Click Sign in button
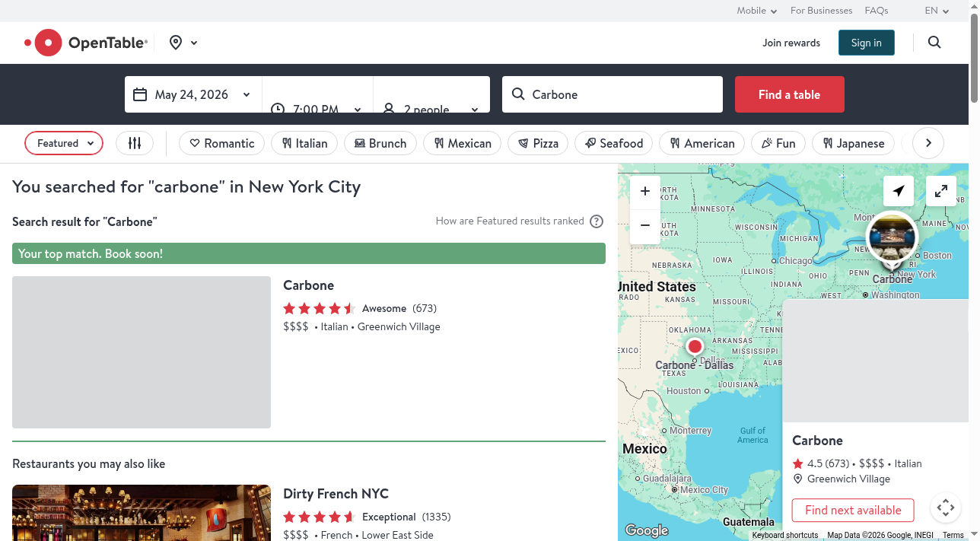 pos(867,43)
